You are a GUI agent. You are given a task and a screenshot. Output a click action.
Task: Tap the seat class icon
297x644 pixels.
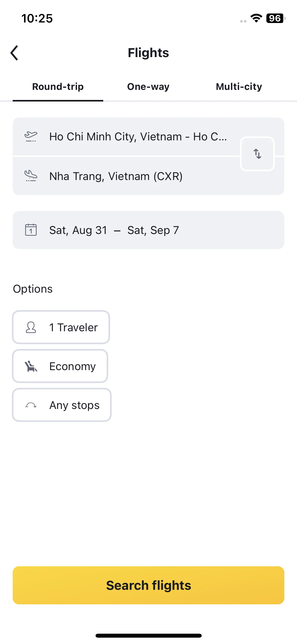point(31,366)
